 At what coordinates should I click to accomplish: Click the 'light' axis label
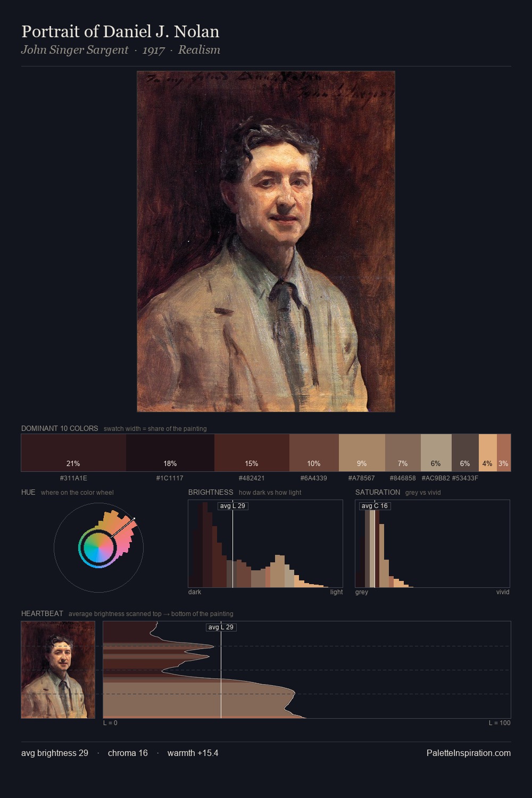tap(336, 592)
